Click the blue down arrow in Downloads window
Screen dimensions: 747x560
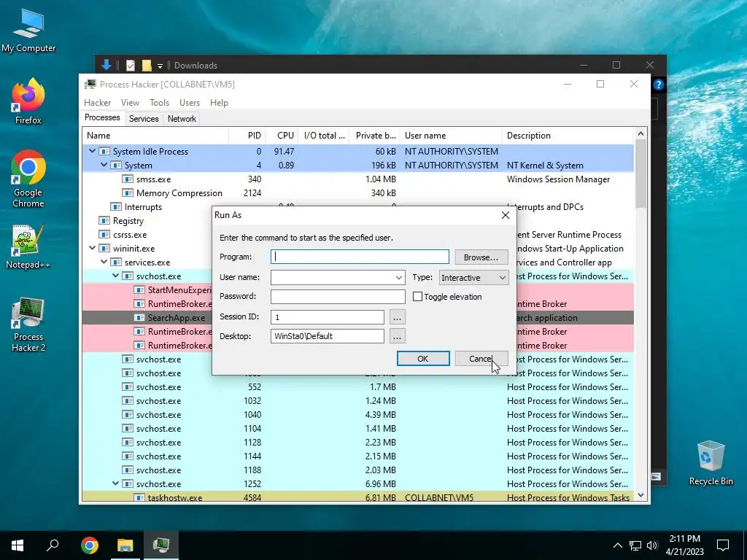[x=107, y=65]
